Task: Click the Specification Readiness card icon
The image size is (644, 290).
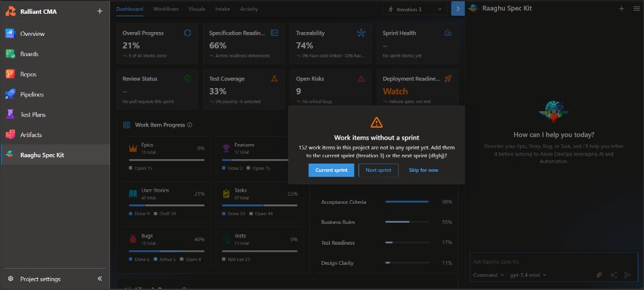Action: point(274,33)
